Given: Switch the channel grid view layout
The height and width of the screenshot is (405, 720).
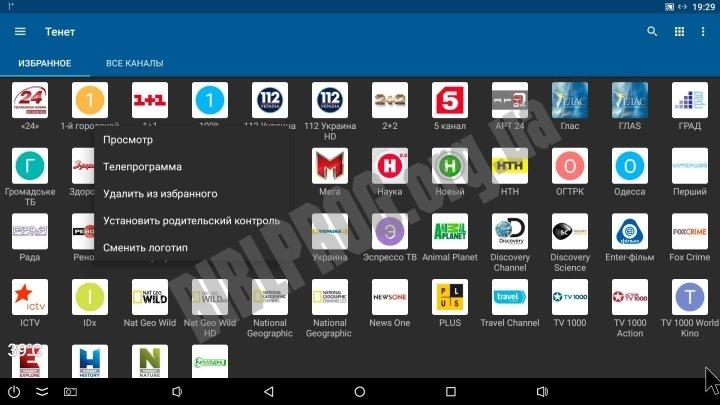Looking at the screenshot, I should 679,31.
